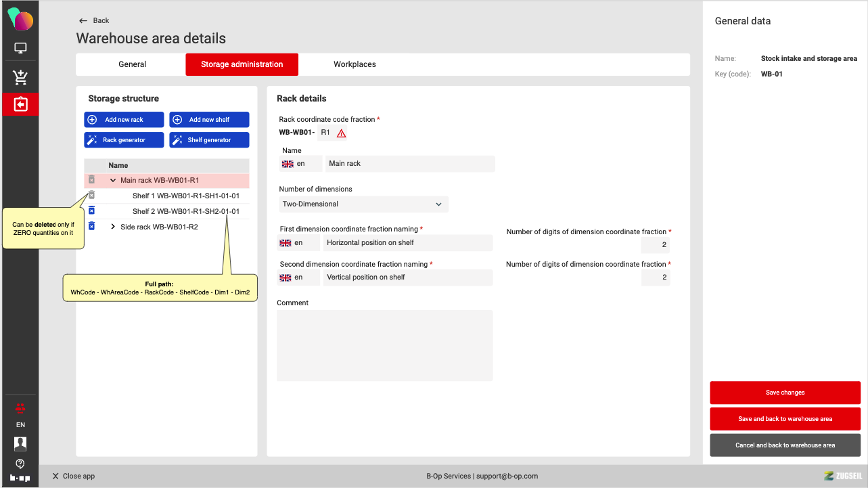Switch to the General tab

pos(132,64)
